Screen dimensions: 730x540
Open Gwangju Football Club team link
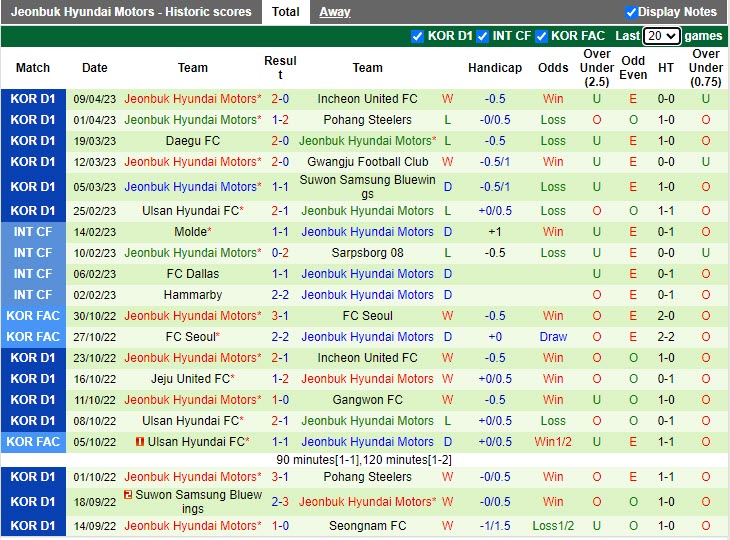tap(367, 162)
